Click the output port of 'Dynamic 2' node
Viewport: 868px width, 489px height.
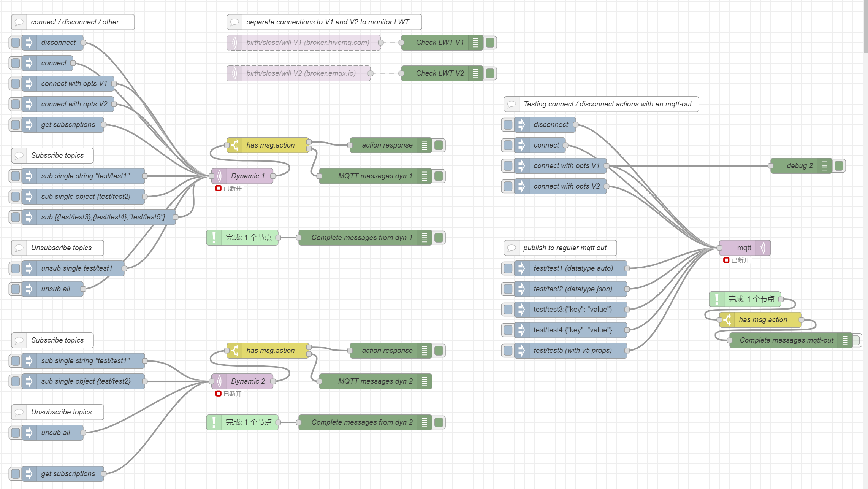click(273, 381)
